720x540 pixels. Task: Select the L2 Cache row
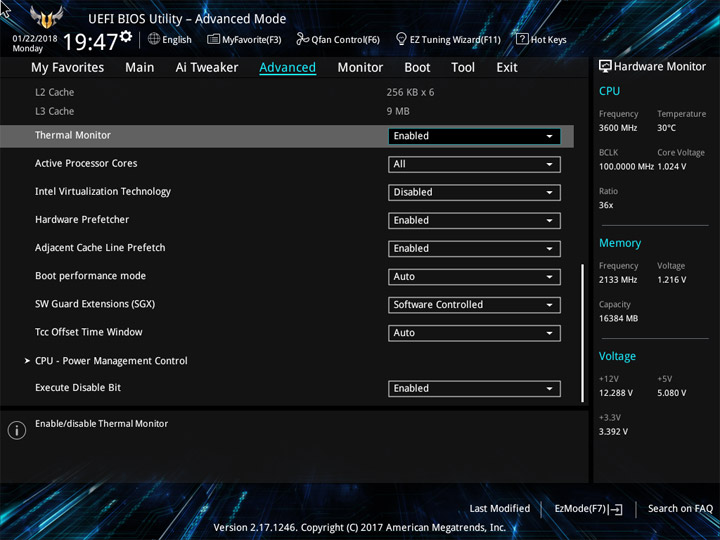pos(287,92)
